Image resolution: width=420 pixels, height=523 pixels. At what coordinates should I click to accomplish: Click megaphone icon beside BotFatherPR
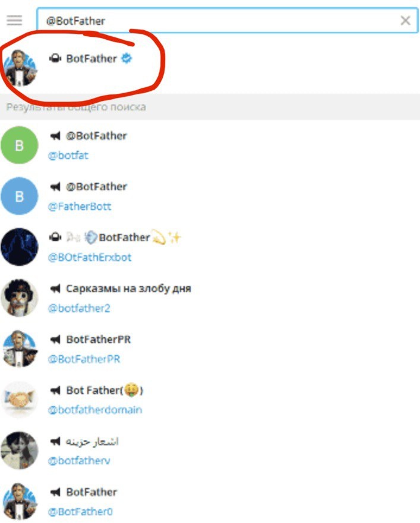point(55,340)
